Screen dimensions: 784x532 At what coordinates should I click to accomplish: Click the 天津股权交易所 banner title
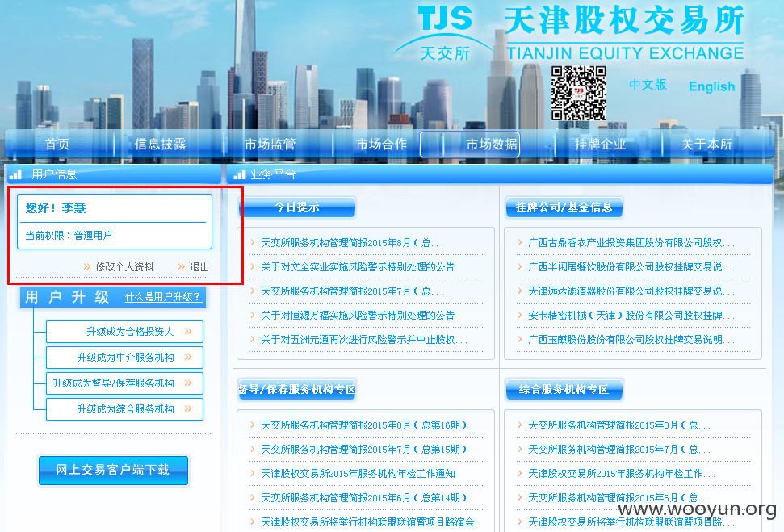625,22
